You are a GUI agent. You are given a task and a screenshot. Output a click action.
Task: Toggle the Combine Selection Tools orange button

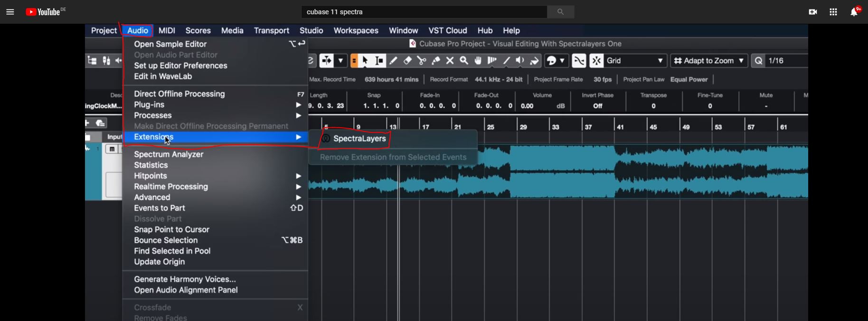point(354,61)
